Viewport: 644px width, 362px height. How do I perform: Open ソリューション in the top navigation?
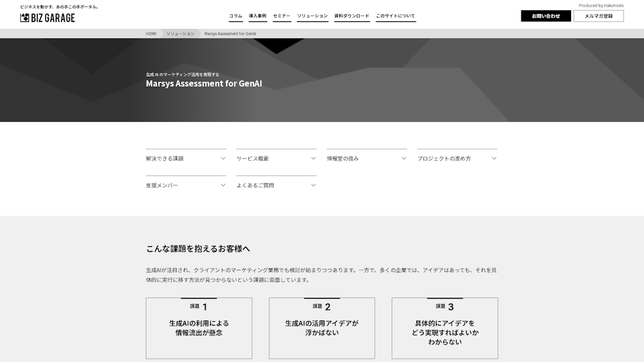click(313, 16)
